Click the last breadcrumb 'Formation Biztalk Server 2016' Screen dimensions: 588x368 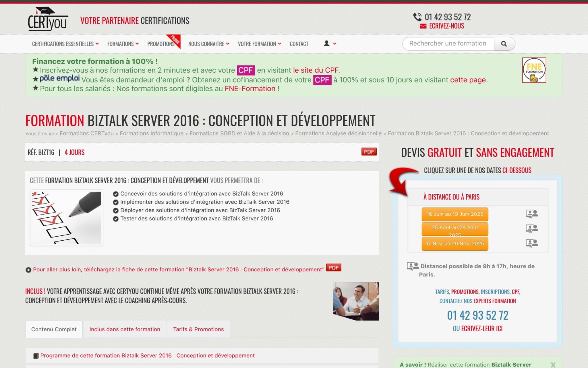pyautogui.click(x=468, y=133)
